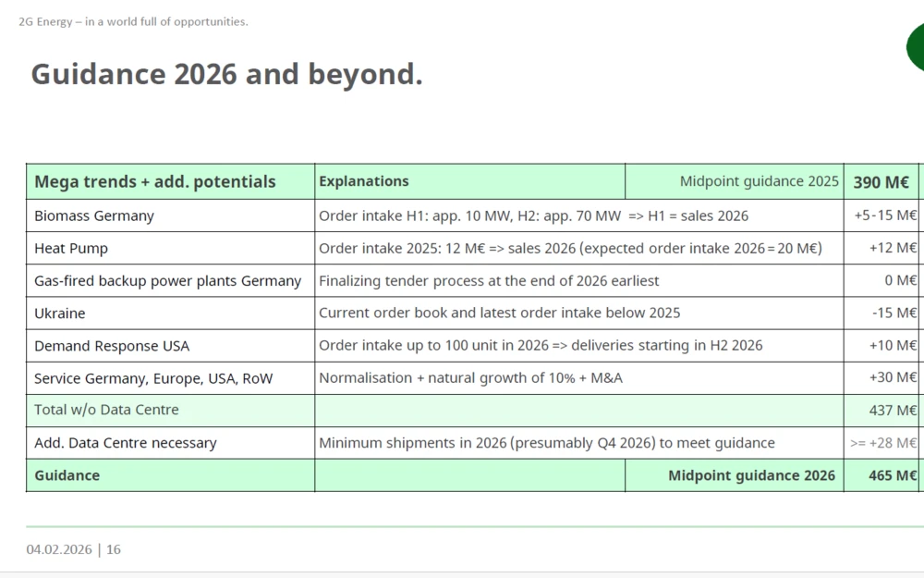This screenshot has width=924, height=578.
Task: Click the '390 M€' value cell
Action: [x=881, y=182]
